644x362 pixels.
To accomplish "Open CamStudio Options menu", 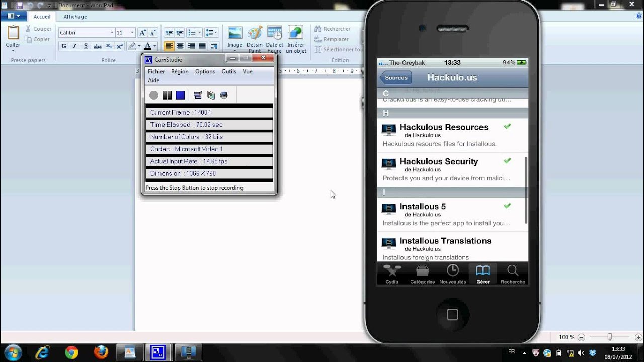I will click(x=205, y=71).
